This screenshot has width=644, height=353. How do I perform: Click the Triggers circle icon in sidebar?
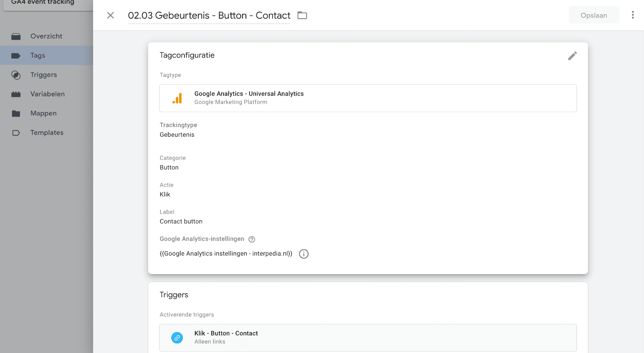click(x=16, y=75)
